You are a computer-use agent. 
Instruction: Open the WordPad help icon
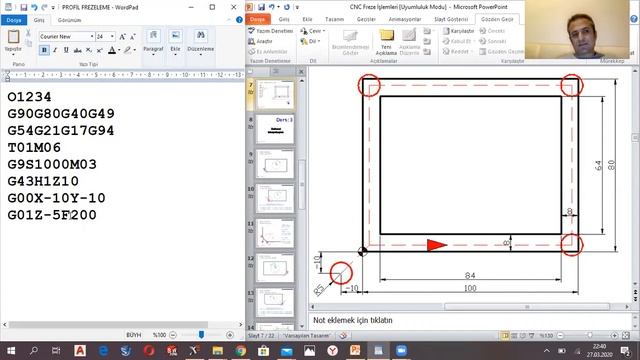239,20
